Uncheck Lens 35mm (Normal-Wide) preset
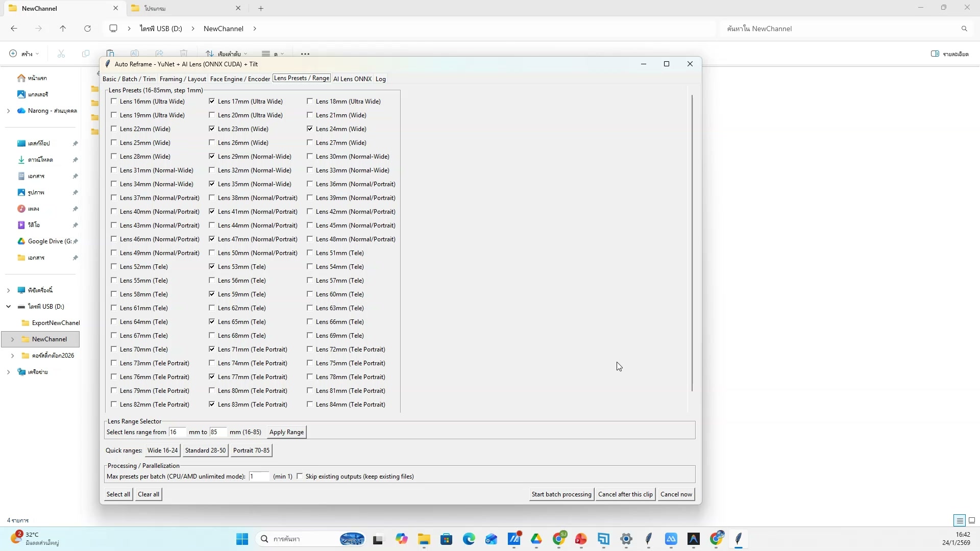 pyautogui.click(x=212, y=184)
